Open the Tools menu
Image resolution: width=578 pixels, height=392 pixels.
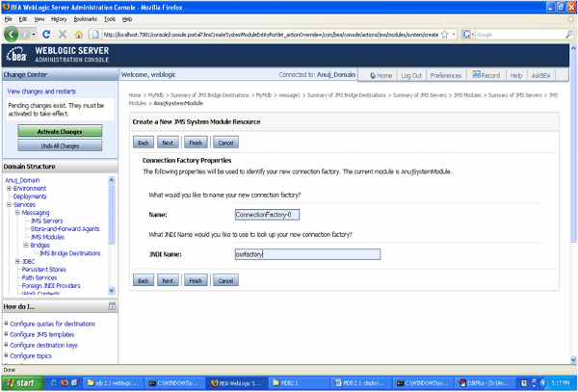[110, 19]
